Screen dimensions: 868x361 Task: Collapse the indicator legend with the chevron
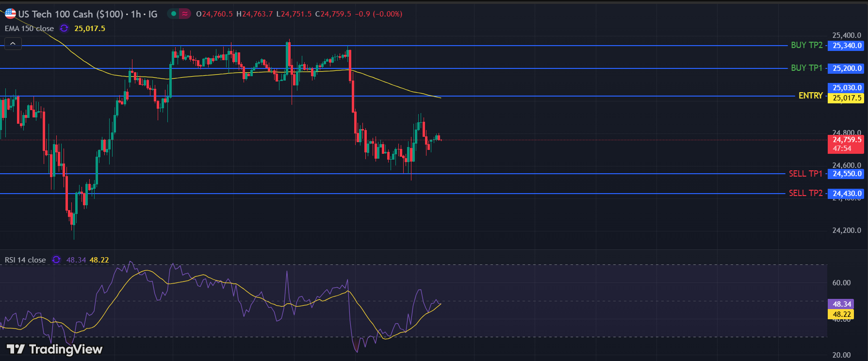(13, 44)
